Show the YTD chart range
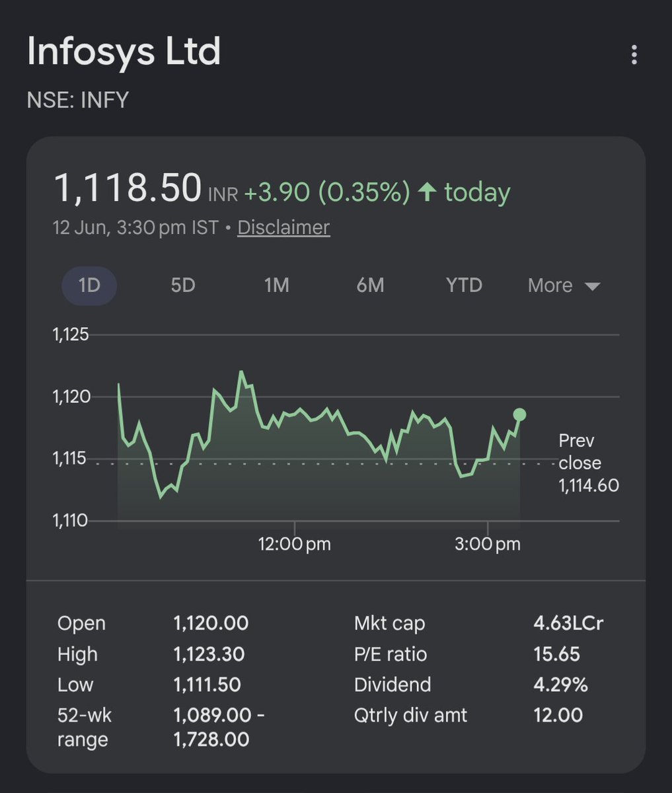Image resolution: width=672 pixels, height=793 pixels. tap(464, 285)
